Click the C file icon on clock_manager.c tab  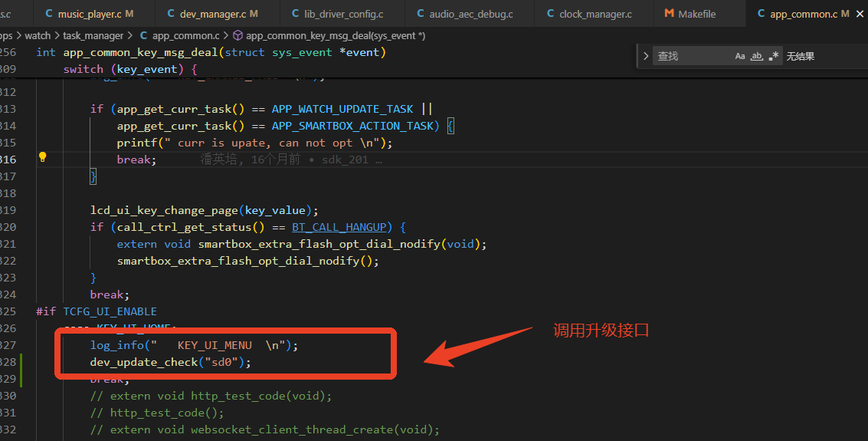click(550, 13)
